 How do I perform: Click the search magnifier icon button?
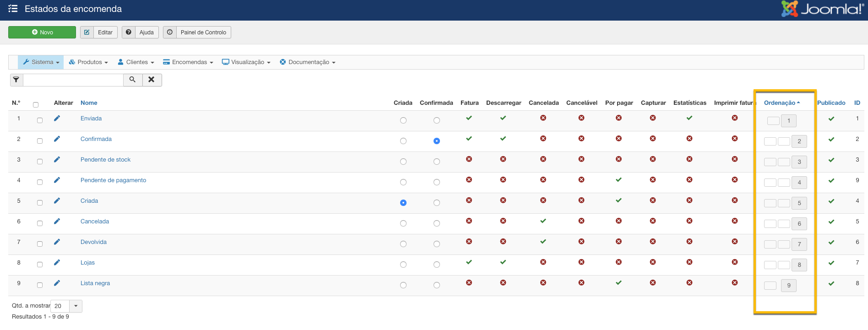[132, 80]
